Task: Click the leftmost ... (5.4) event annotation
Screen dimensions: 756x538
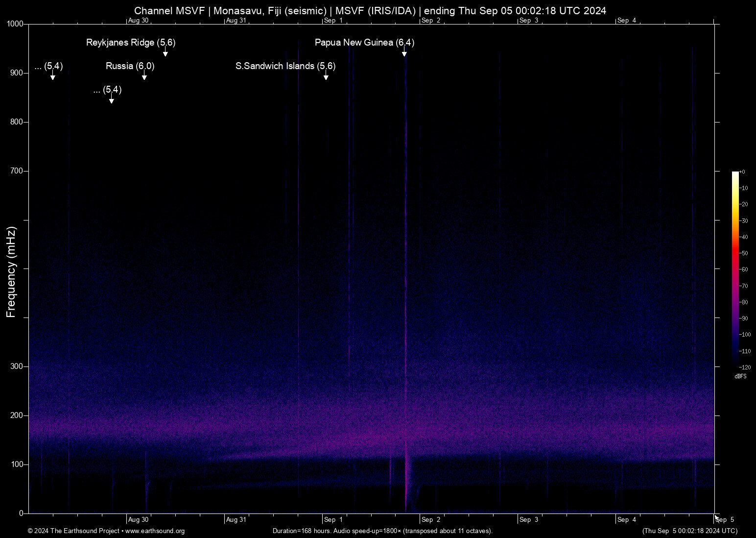Action: pyautogui.click(x=48, y=67)
